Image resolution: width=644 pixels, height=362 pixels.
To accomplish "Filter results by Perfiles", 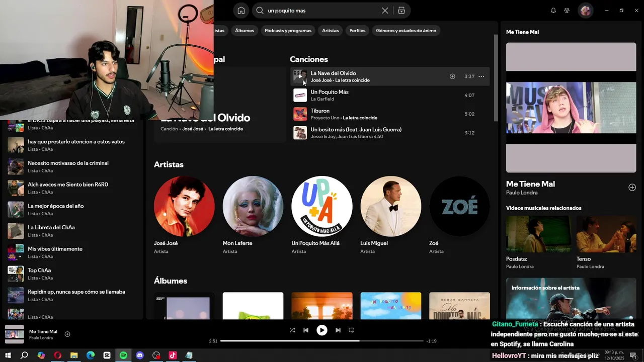I will (x=357, y=31).
